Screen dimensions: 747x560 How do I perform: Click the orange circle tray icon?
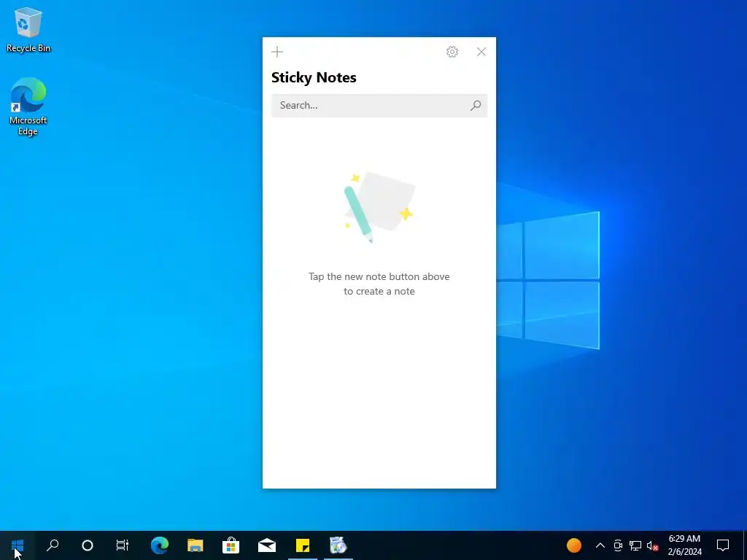574,545
